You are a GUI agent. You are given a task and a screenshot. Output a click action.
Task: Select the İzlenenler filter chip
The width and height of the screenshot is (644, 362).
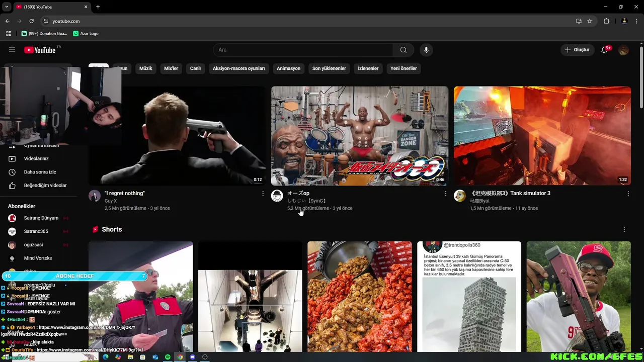point(368,68)
